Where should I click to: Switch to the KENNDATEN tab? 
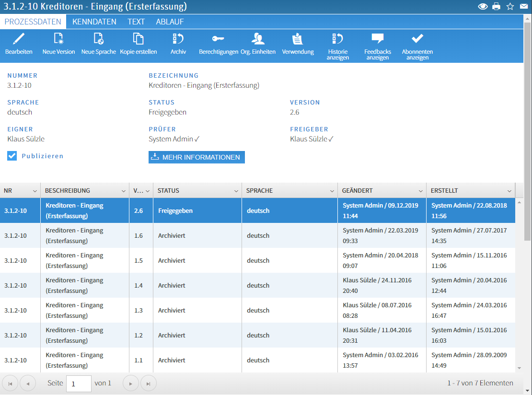click(x=94, y=22)
